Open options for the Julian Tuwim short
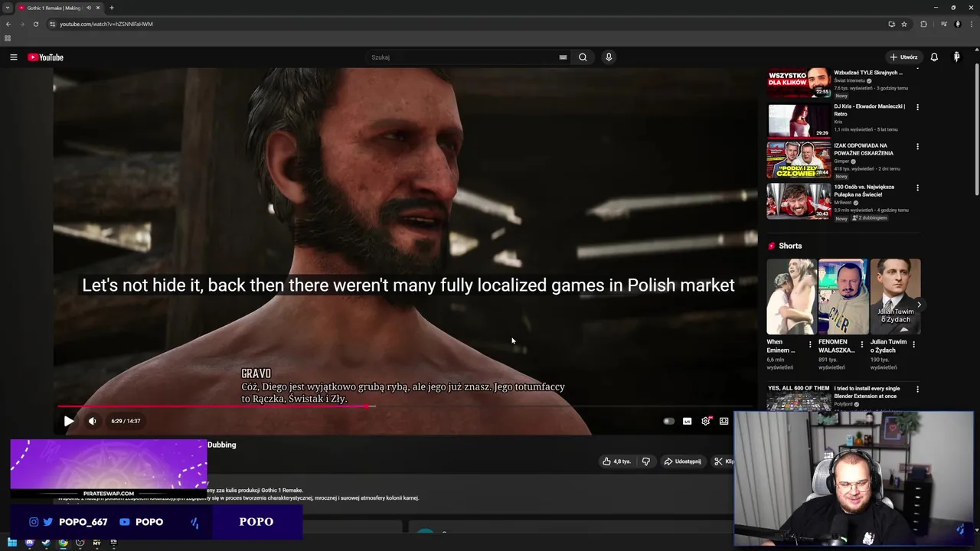980x551 pixels. (x=913, y=344)
